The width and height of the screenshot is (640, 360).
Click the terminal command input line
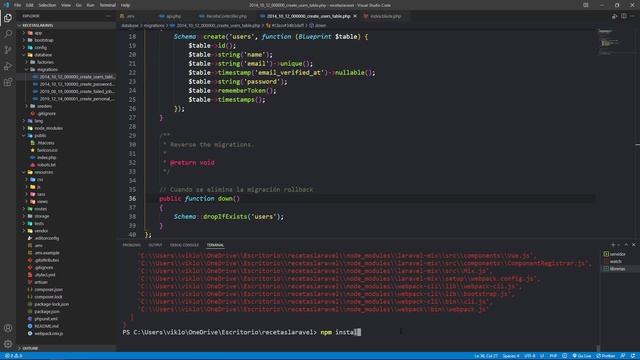[241, 332]
